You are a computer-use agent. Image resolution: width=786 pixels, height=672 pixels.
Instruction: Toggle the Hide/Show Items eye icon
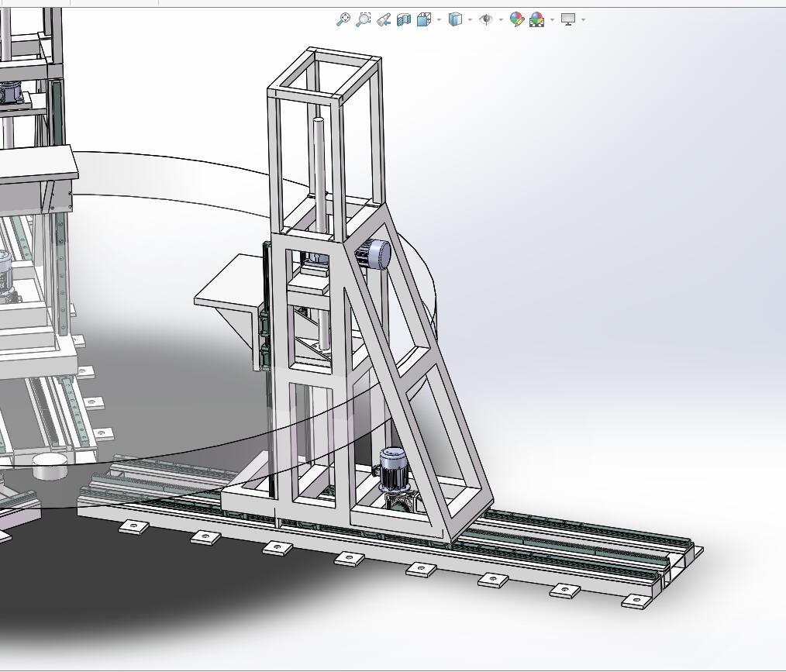[x=486, y=19]
